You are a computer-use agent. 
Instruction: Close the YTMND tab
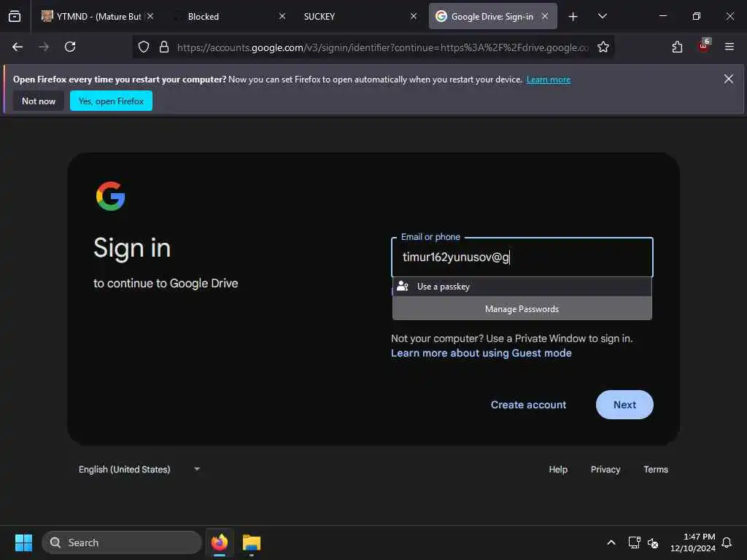[150, 16]
